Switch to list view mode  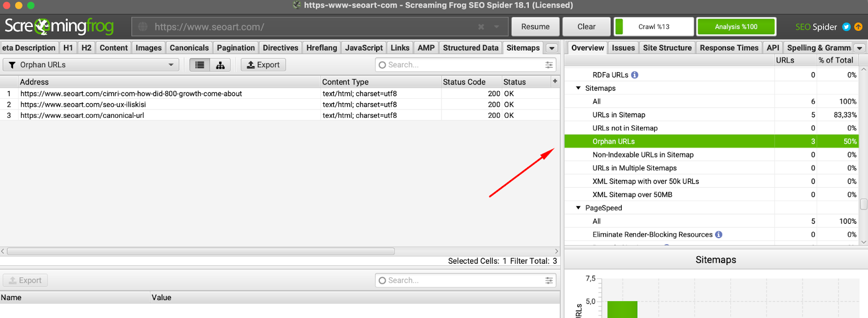pos(200,65)
